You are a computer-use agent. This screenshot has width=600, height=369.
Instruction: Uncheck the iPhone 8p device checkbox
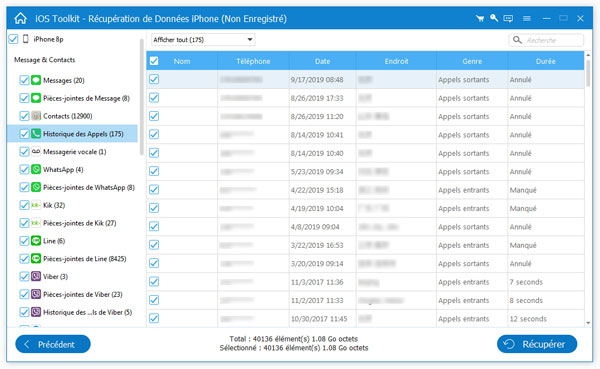[13, 39]
